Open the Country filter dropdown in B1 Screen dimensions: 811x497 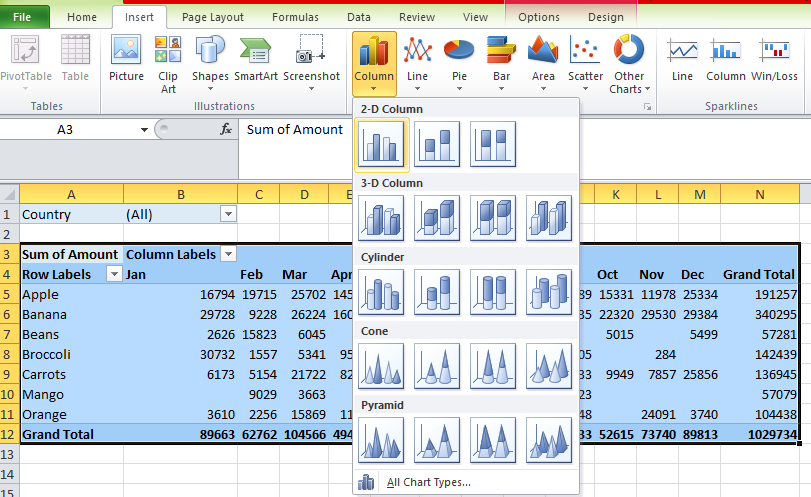(228, 214)
